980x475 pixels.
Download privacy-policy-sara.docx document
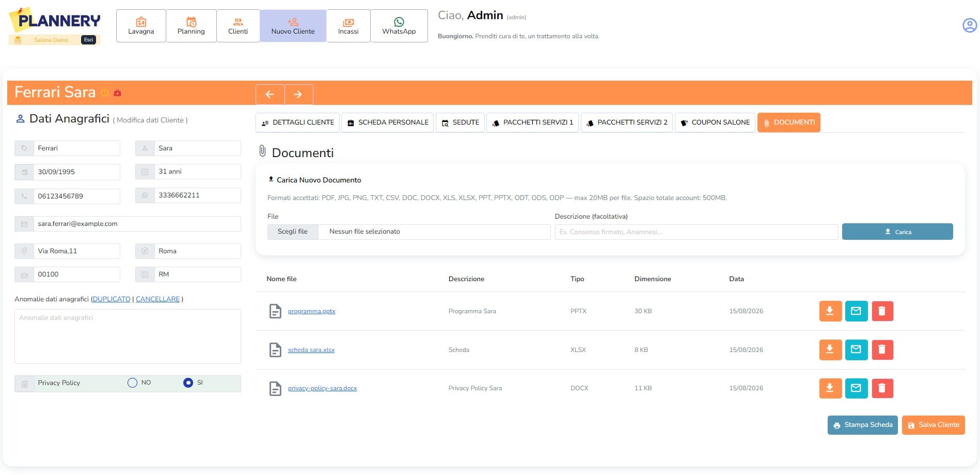830,388
